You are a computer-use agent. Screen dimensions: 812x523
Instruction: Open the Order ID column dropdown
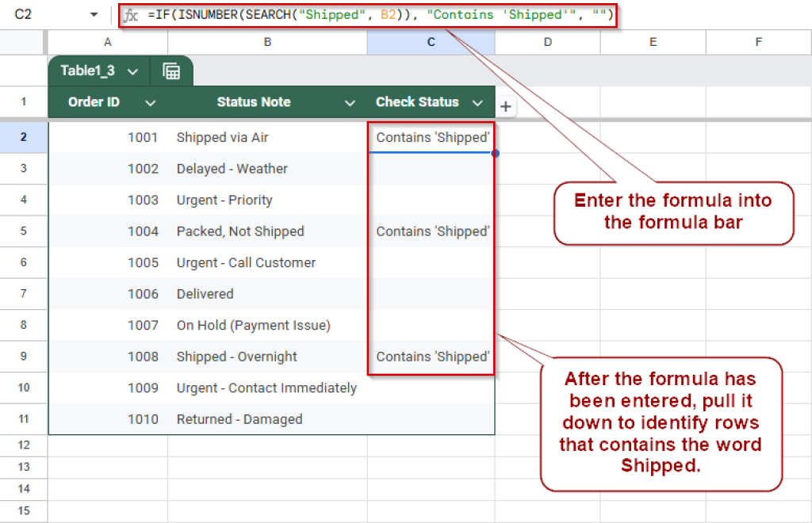151,102
